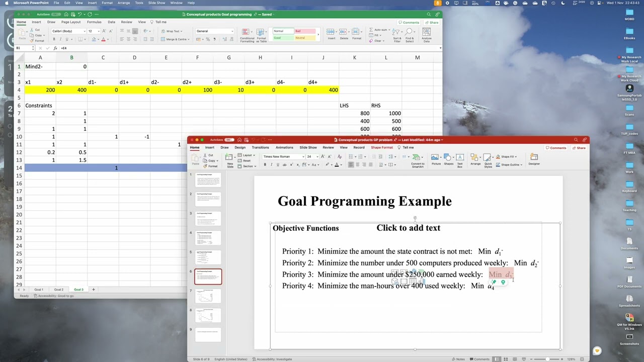The height and width of the screenshot is (362, 644).
Task: Click Format as Table in Excel
Action: pyautogui.click(x=262, y=35)
